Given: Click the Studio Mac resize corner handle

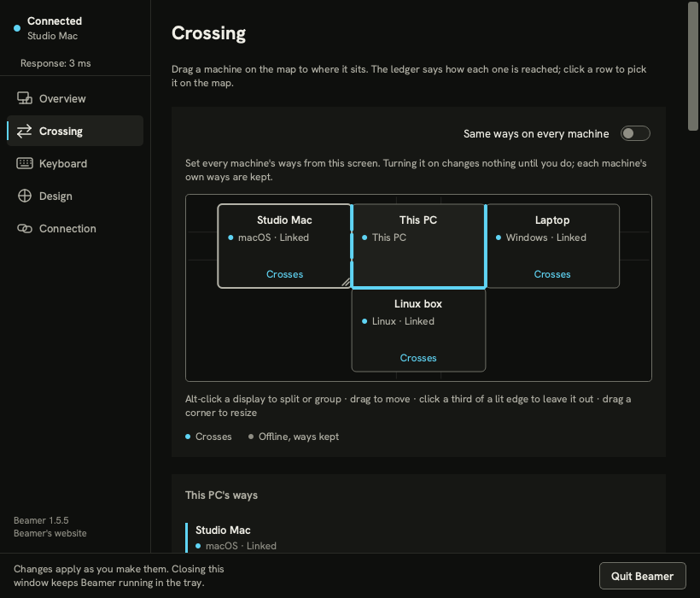Looking at the screenshot, I should point(346,282).
